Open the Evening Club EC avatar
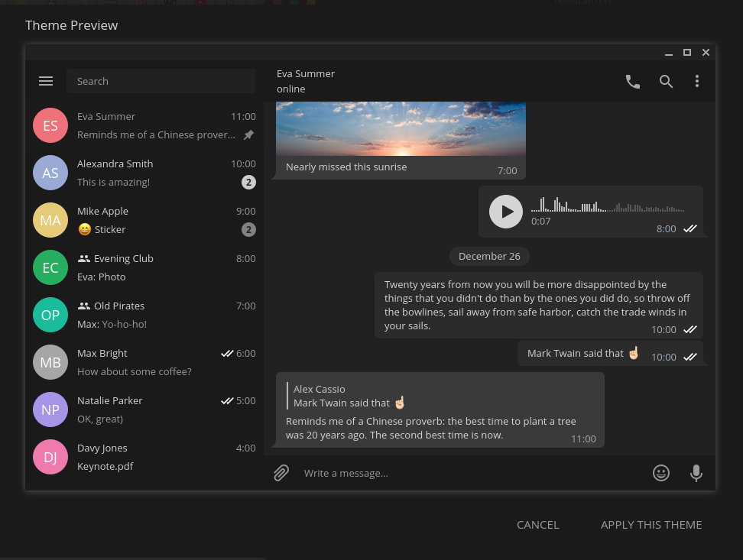 pyautogui.click(x=50, y=267)
